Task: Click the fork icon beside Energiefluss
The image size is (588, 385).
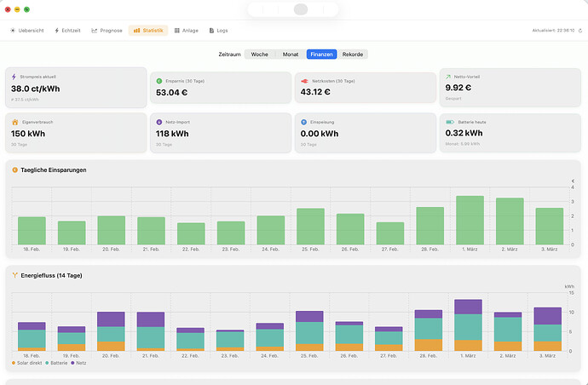Action: tap(15, 275)
